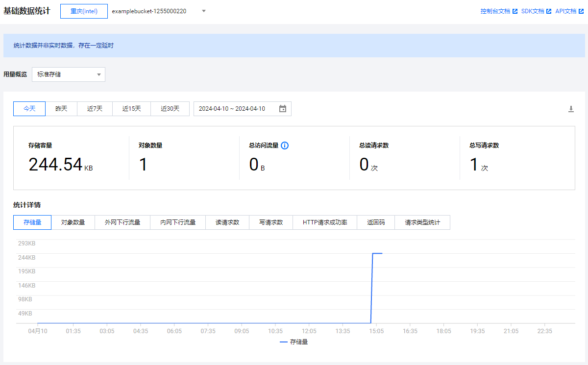
Task: Open the SDK文档 external link
Action: click(x=536, y=11)
